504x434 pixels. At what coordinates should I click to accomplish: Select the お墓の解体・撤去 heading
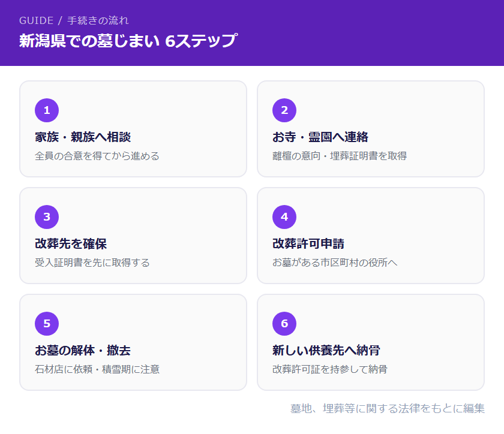pos(83,351)
